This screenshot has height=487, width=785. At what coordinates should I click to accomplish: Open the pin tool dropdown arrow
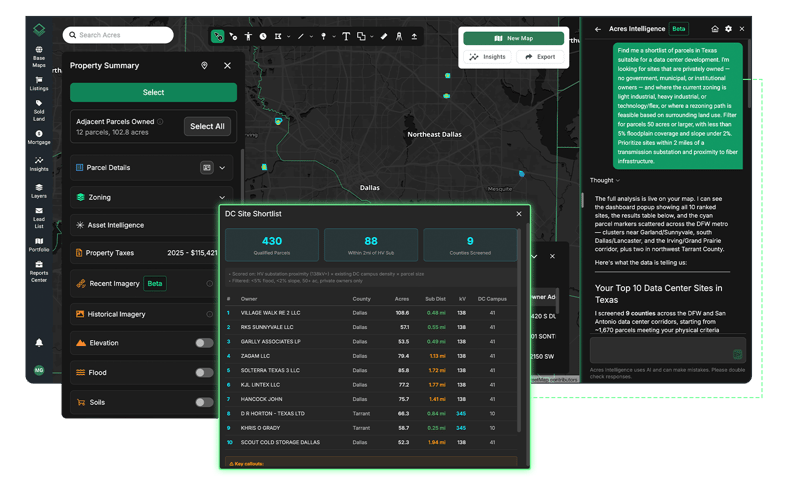(334, 37)
